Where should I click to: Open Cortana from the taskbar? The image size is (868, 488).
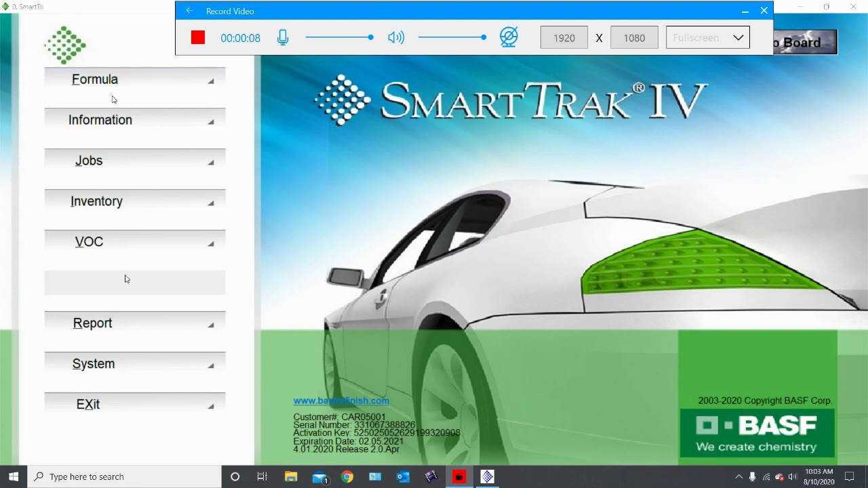[x=235, y=476]
